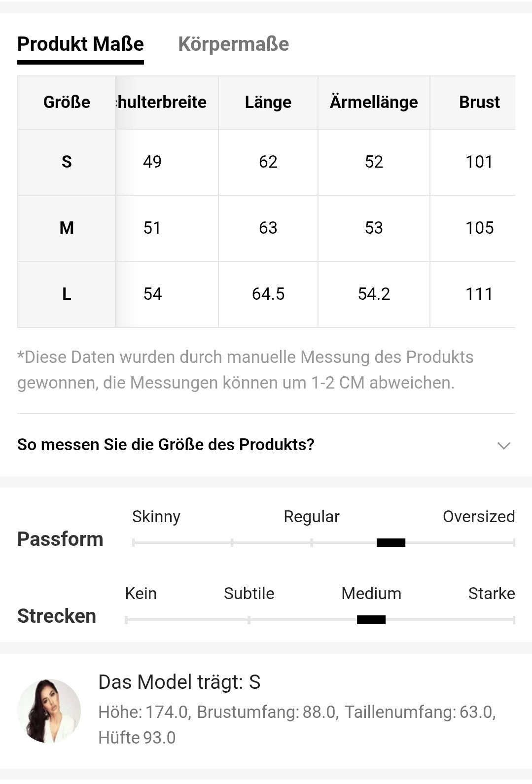The height and width of the screenshot is (784, 532).
Task: Click the Strecken stretch slider marker
Action: pyautogui.click(x=371, y=620)
